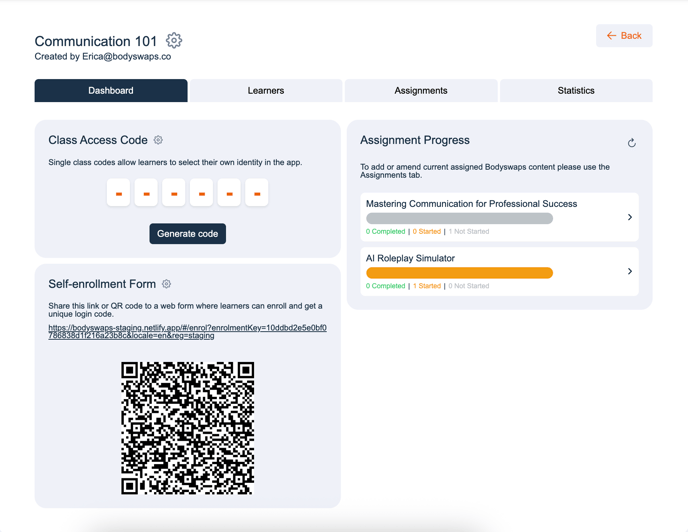
Task: Expand Mastering Communication for Professional Success chevron
Action: 629,217
